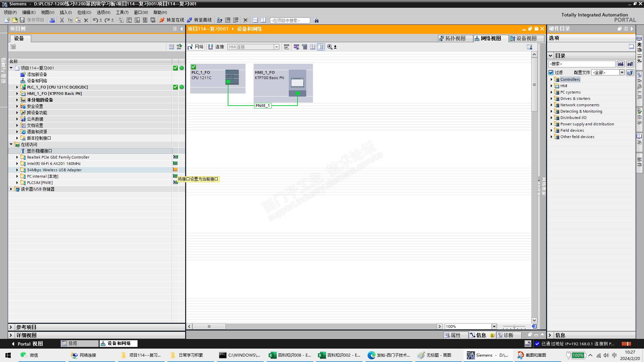The width and height of the screenshot is (644, 362).
Task: Open the Online (在线) menu
Action: coord(84,12)
